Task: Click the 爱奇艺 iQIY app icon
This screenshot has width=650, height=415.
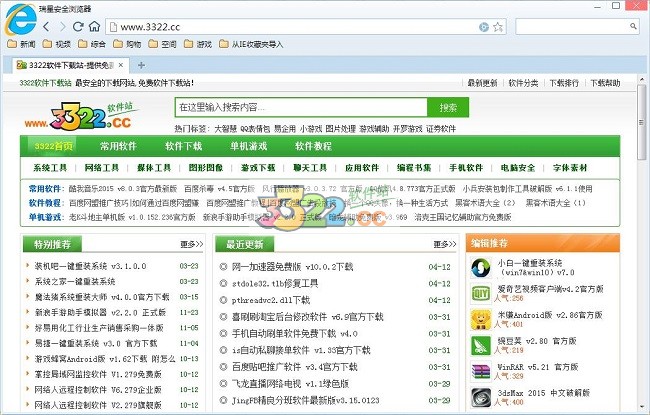Action: [x=481, y=294]
